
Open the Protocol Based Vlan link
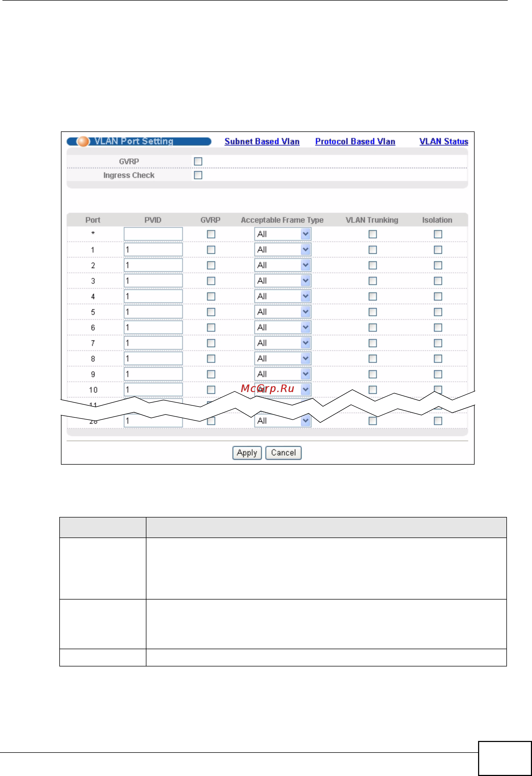click(x=355, y=142)
